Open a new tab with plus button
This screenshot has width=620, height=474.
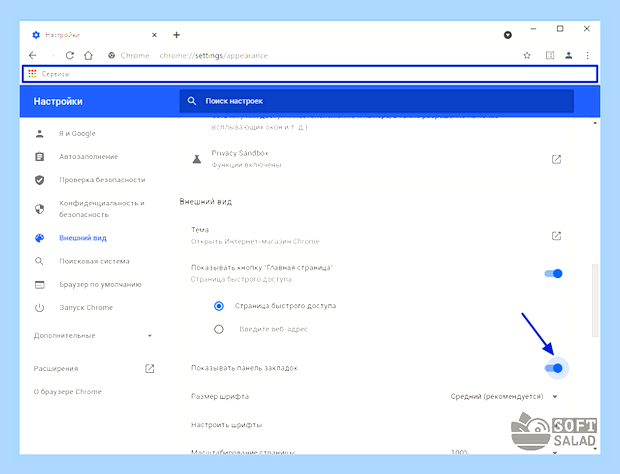coord(176,35)
